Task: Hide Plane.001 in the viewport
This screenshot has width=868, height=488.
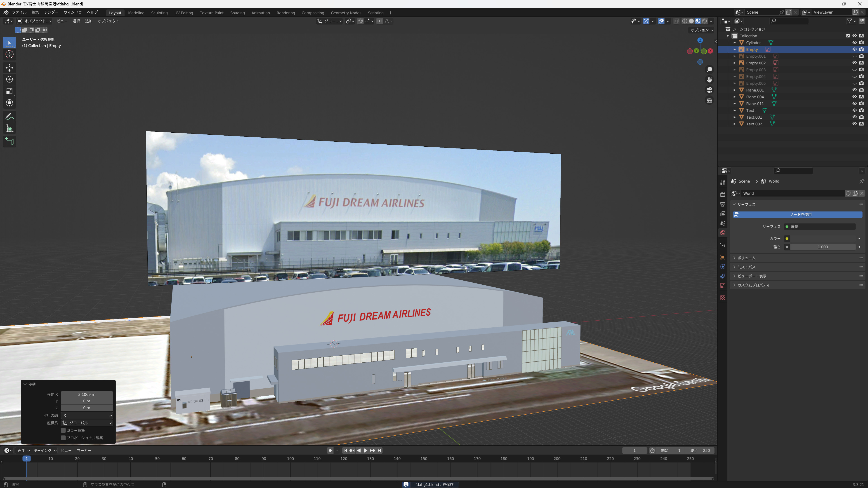Action: point(854,90)
